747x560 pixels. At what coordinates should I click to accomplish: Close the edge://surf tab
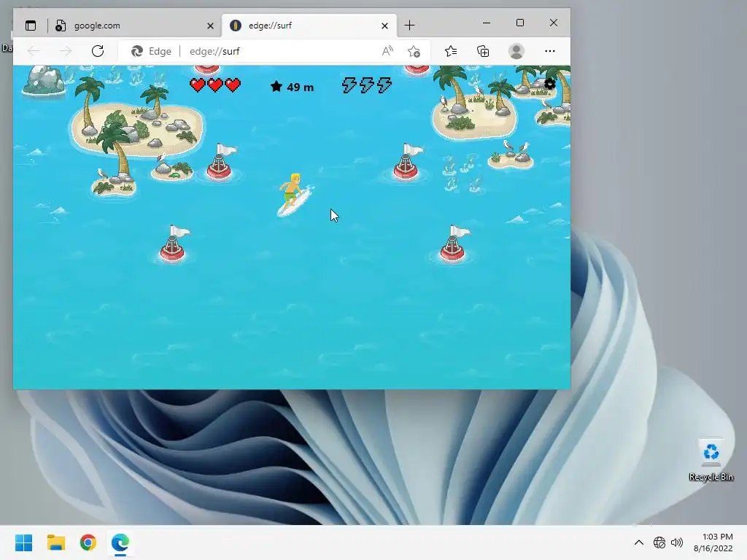tap(384, 26)
